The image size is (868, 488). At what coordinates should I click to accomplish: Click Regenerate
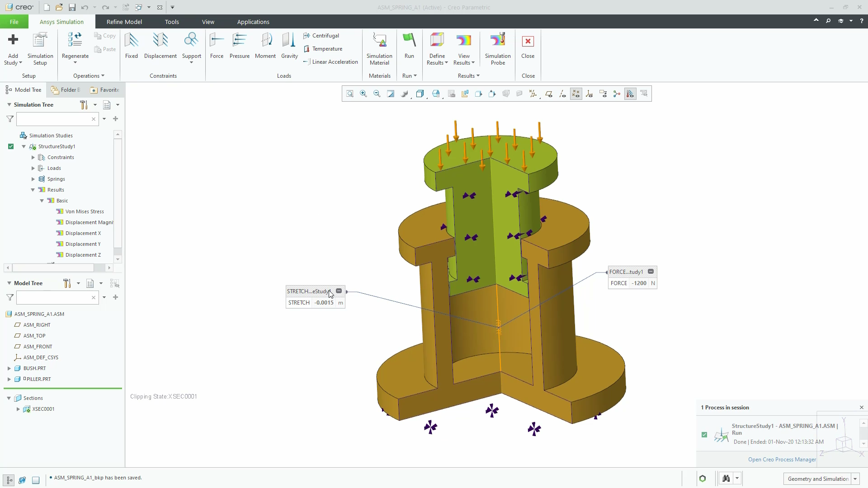pos(75,46)
